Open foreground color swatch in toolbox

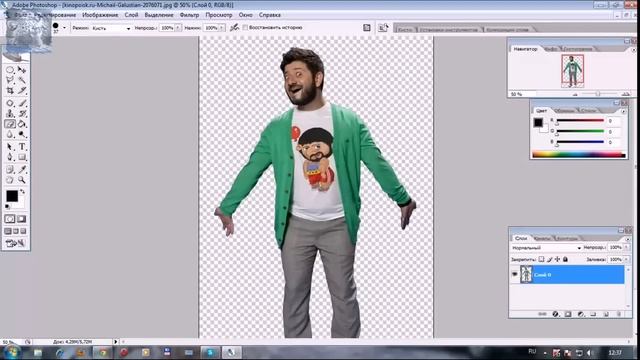12,196
